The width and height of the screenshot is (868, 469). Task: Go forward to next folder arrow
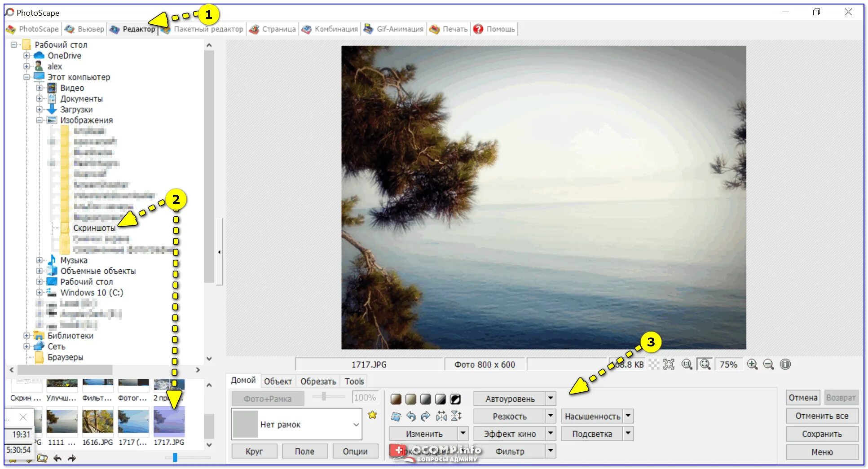click(72, 458)
